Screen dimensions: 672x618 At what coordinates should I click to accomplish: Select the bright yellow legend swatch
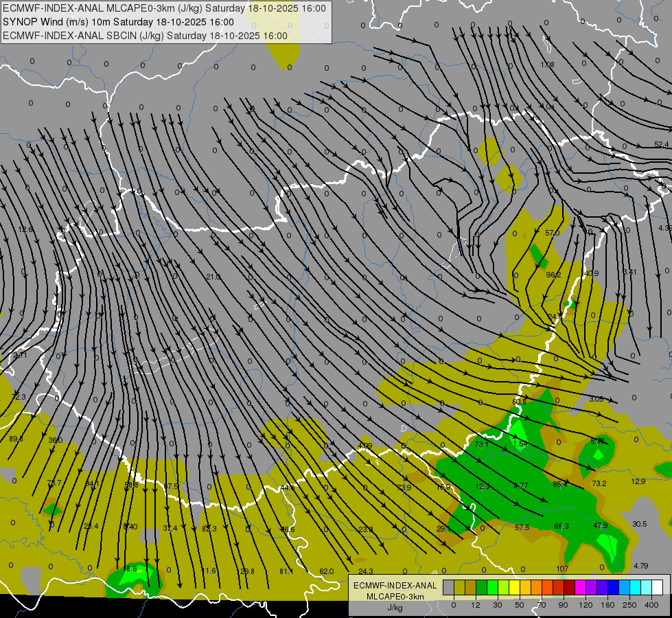pos(515,587)
